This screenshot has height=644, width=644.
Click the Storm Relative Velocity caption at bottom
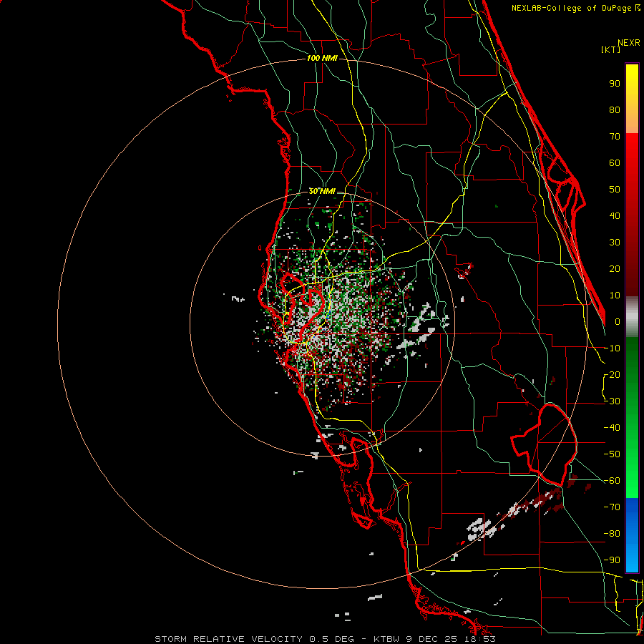click(x=325, y=639)
